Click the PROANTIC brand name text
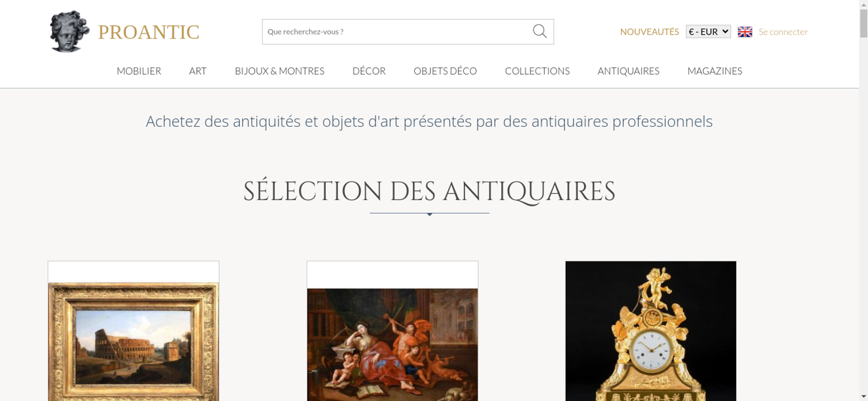Image resolution: width=868 pixels, height=401 pixels. tap(148, 32)
